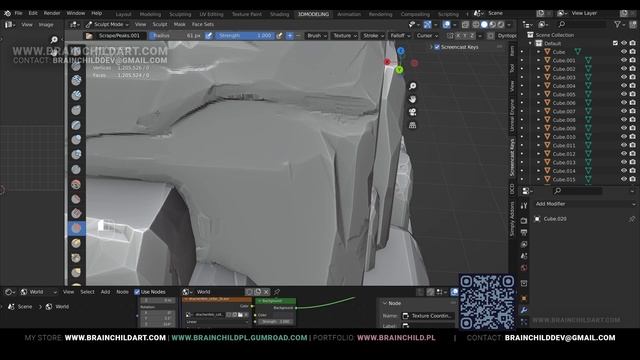The width and height of the screenshot is (640, 360).
Task: Open the Stroke dropdown
Action: tap(373, 36)
